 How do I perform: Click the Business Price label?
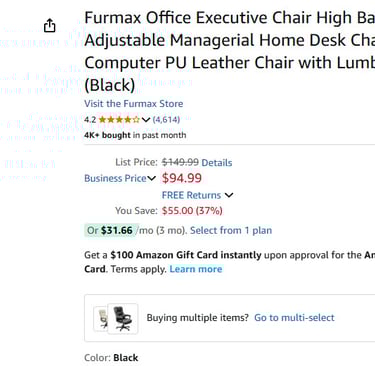[x=115, y=178]
